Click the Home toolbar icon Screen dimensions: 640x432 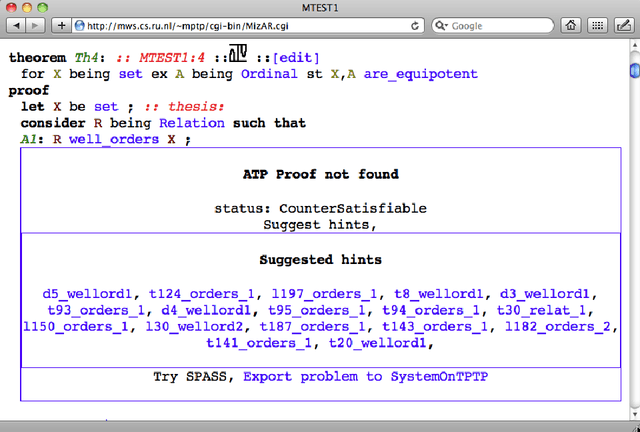(571, 25)
